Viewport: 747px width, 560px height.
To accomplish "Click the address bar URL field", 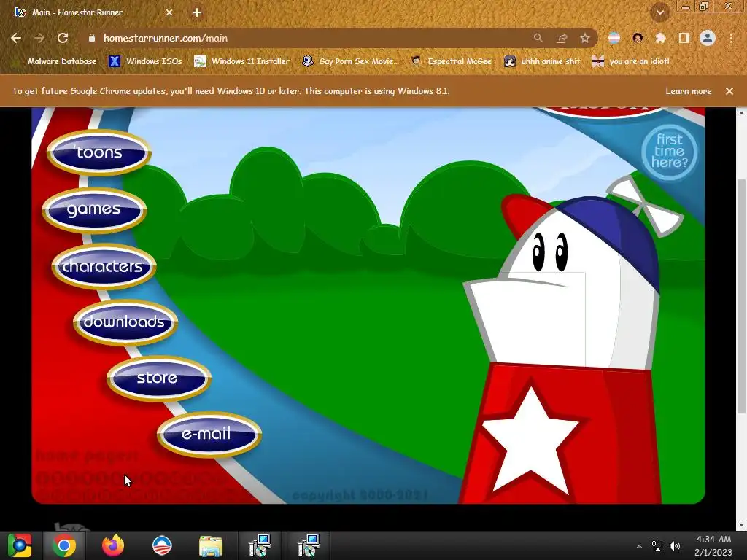I will (305, 38).
